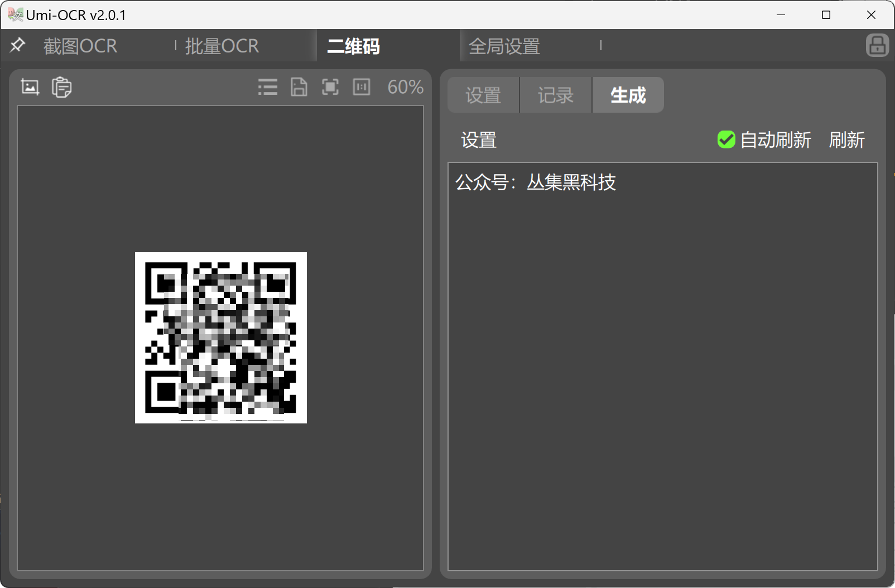Click the actual size 1:1 icon
Screen dimensions: 895x588
pos(362,87)
